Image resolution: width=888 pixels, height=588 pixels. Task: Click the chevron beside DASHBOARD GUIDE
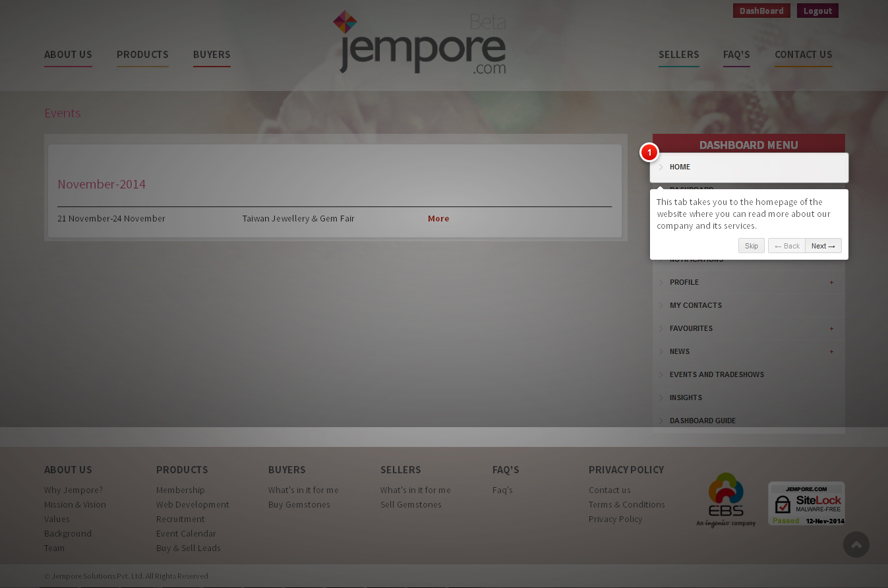661,421
